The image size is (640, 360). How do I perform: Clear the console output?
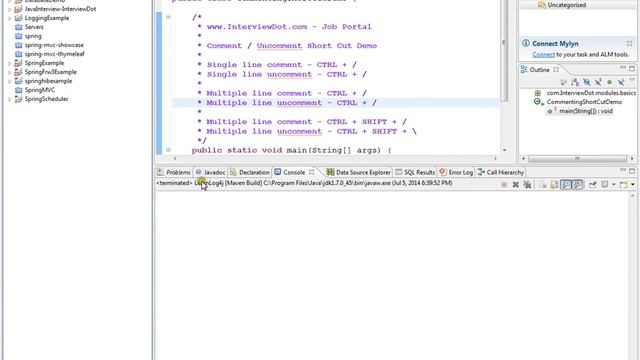tap(543, 184)
